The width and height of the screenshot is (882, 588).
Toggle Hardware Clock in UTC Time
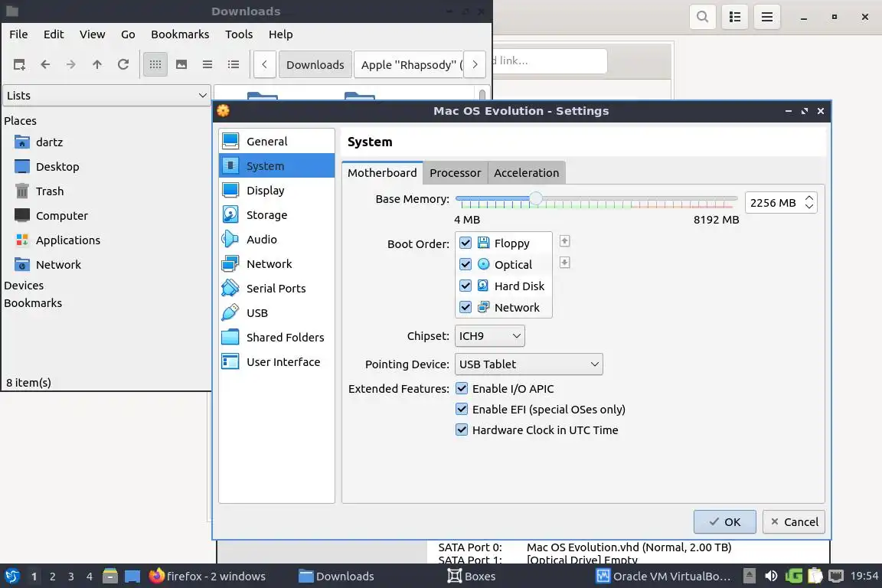click(462, 430)
